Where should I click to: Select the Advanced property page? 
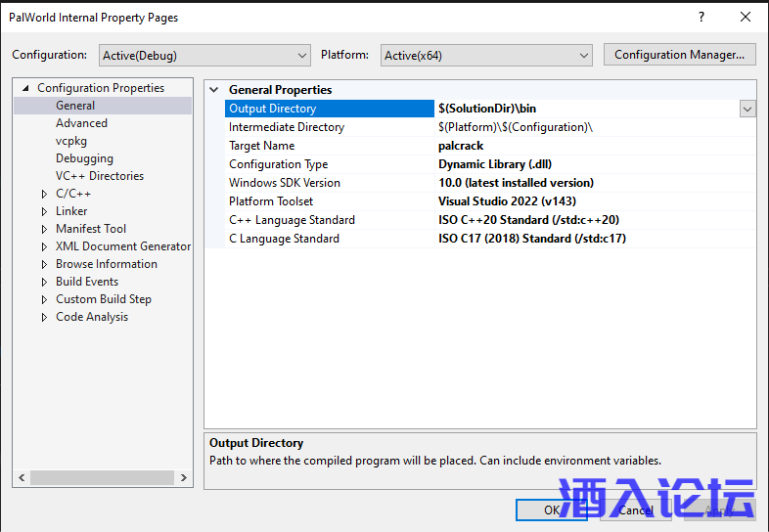click(x=81, y=123)
